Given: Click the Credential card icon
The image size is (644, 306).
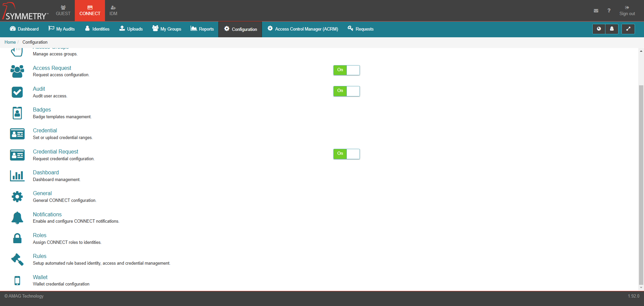Looking at the screenshot, I should click(17, 134).
